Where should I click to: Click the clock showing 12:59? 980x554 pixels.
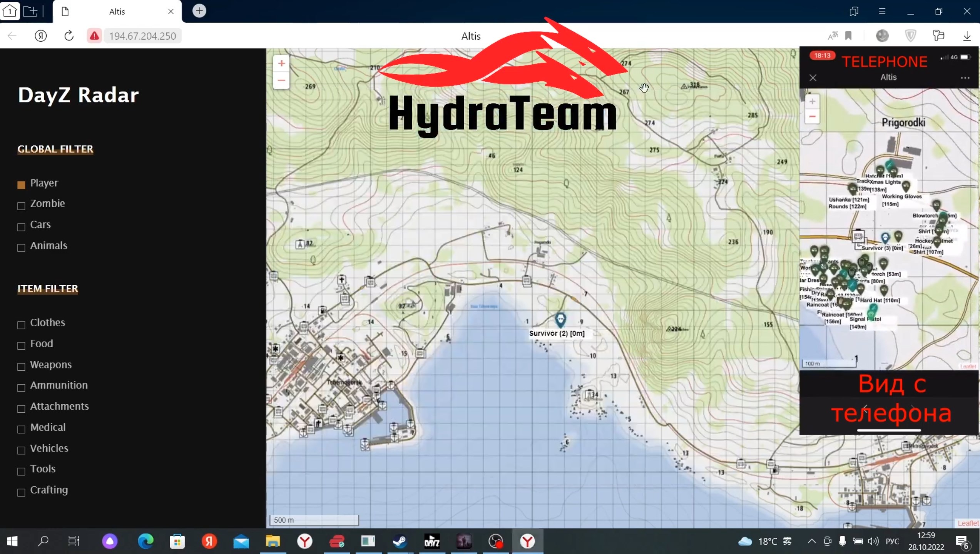click(x=926, y=536)
